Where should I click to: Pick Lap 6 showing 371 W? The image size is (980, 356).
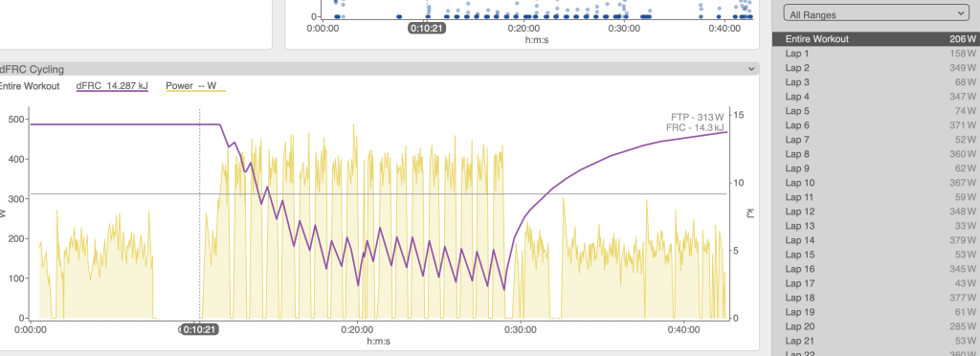point(877,125)
